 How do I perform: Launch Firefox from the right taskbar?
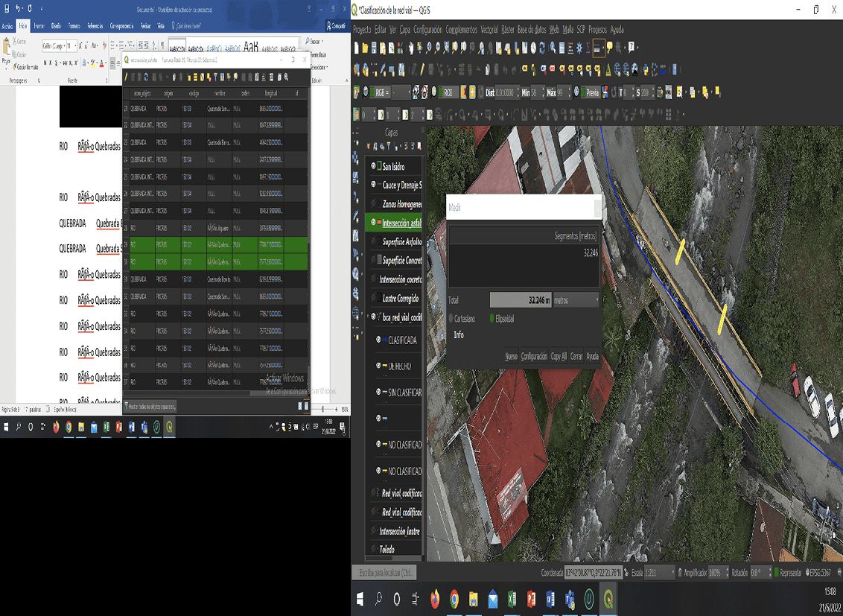point(435,599)
